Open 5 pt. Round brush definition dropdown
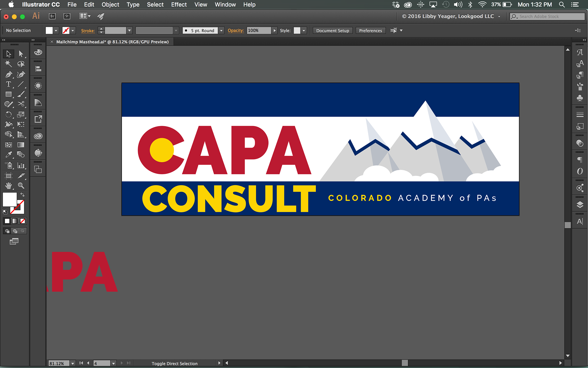The height and width of the screenshot is (368, 588). pyautogui.click(x=221, y=30)
